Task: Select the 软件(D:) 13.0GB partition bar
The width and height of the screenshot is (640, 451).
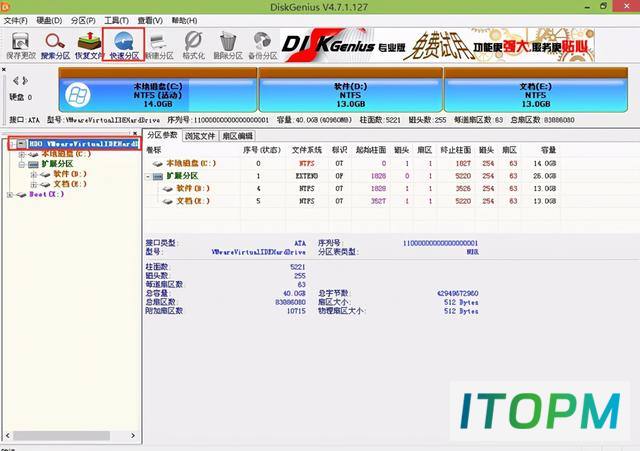Action: point(351,91)
